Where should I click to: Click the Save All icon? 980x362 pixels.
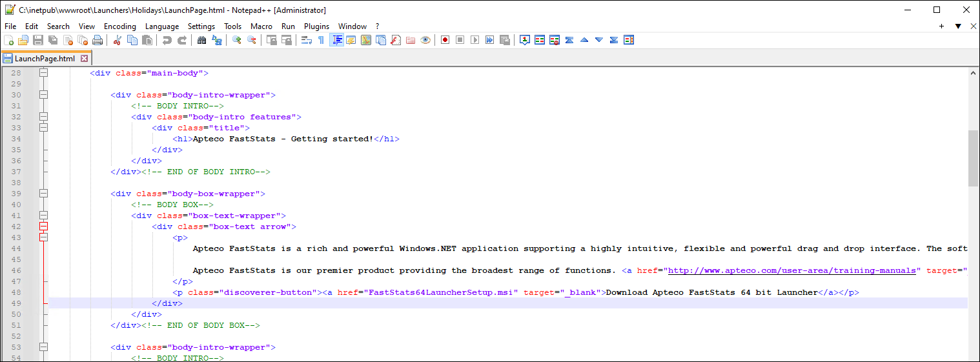[x=53, y=40]
